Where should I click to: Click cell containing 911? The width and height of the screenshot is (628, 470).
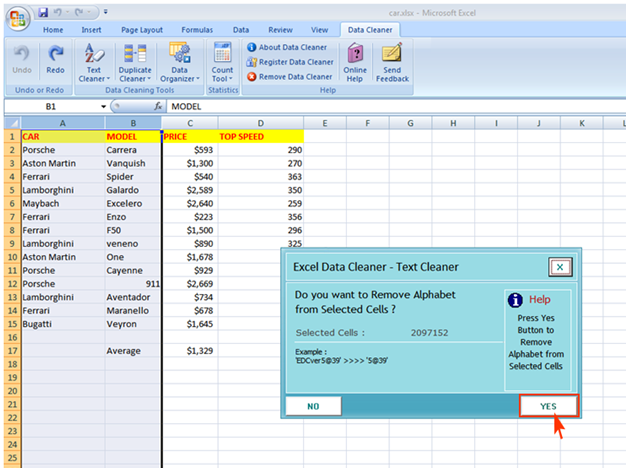(133, 284)
